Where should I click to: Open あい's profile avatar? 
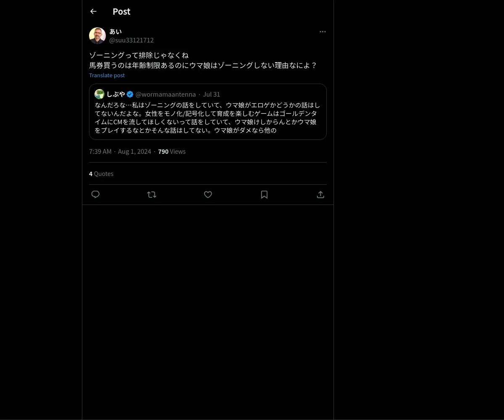[x=97, y=36]
